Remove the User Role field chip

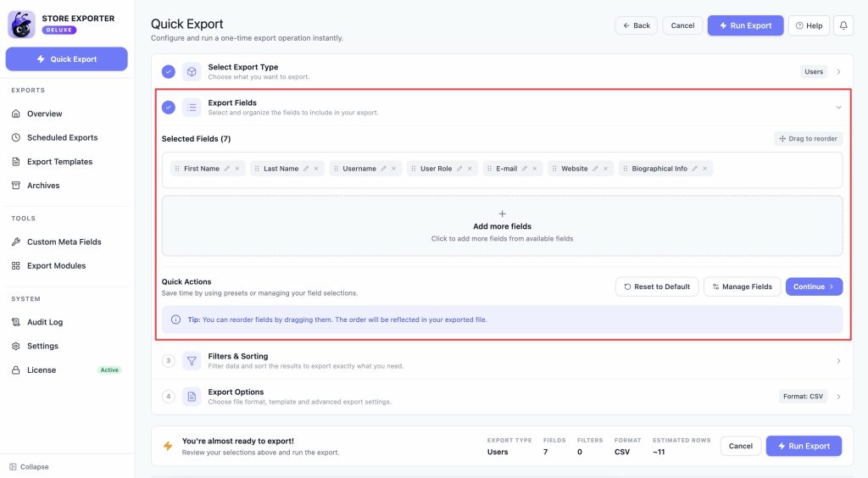point(470,169)
